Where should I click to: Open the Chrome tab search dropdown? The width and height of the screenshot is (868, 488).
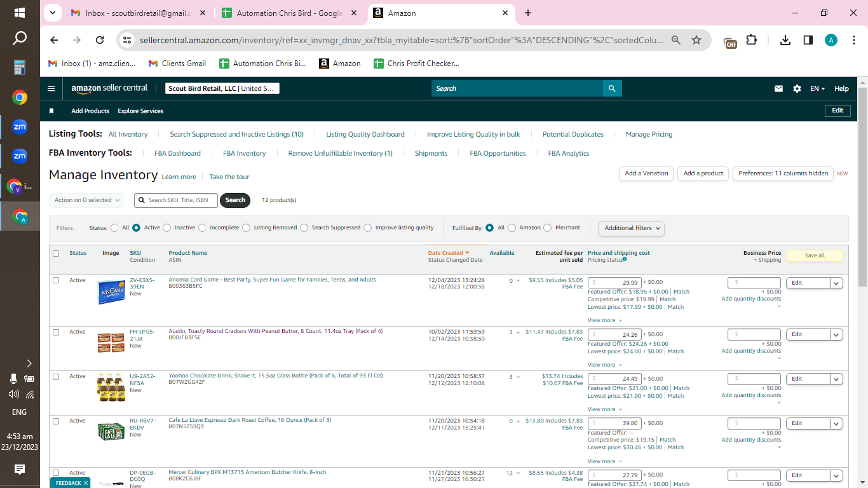click(53, 13)
